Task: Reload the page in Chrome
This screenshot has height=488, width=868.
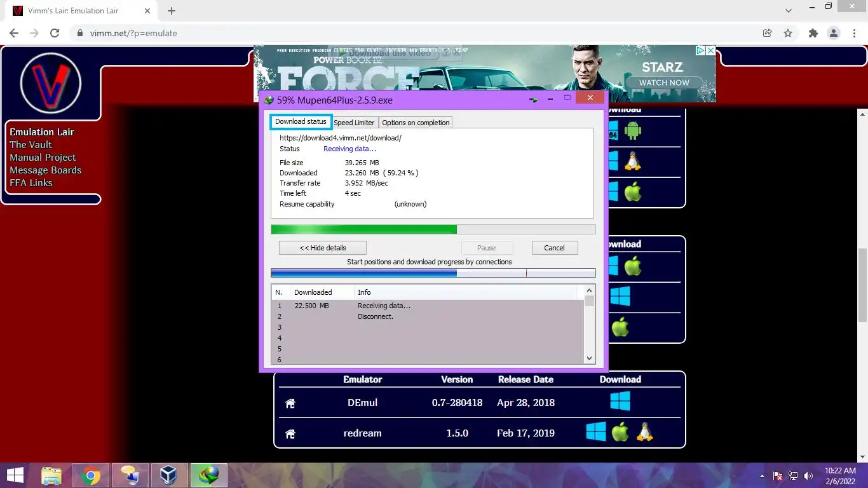Action: click(x=55, y=33)
